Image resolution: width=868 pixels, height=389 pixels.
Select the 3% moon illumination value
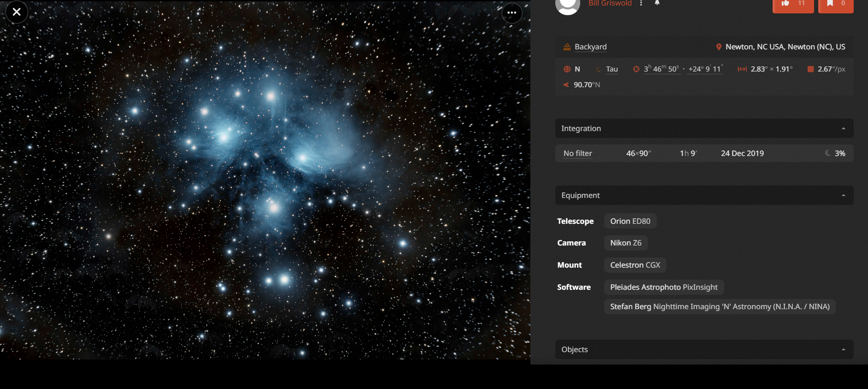point(840,153)
